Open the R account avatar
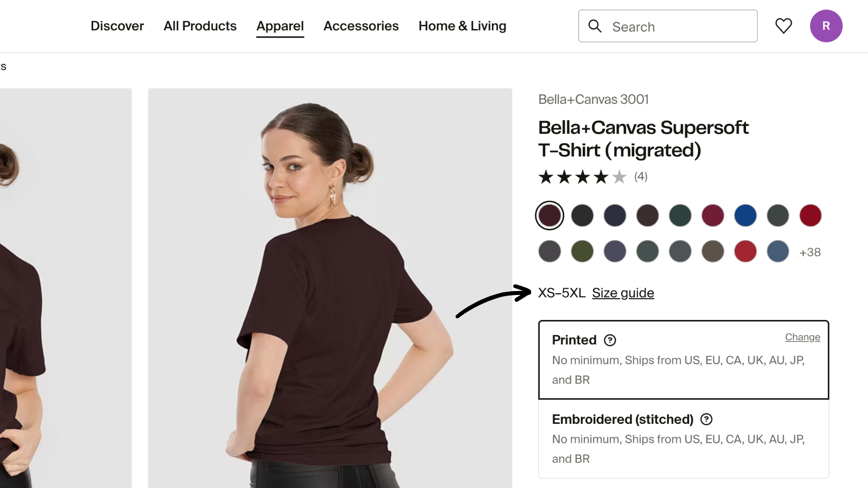 826,26
